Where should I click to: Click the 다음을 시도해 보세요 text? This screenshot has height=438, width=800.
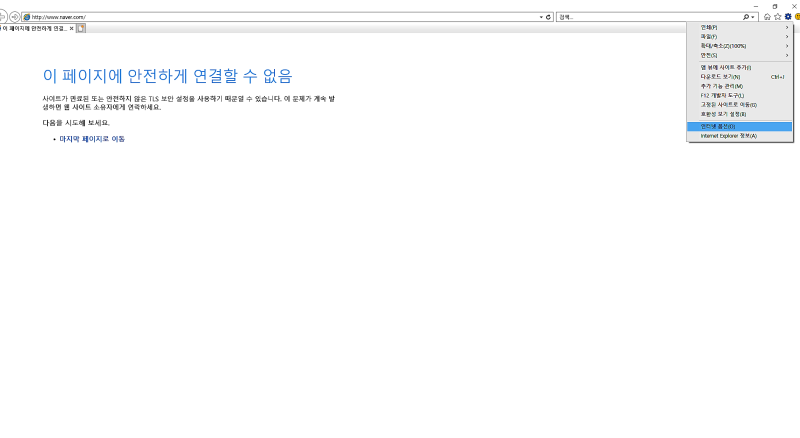point(76,123)
